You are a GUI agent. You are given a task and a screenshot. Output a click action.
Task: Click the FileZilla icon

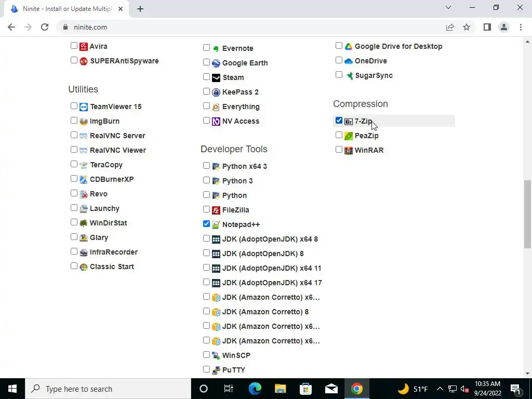(x=216, y=210)
